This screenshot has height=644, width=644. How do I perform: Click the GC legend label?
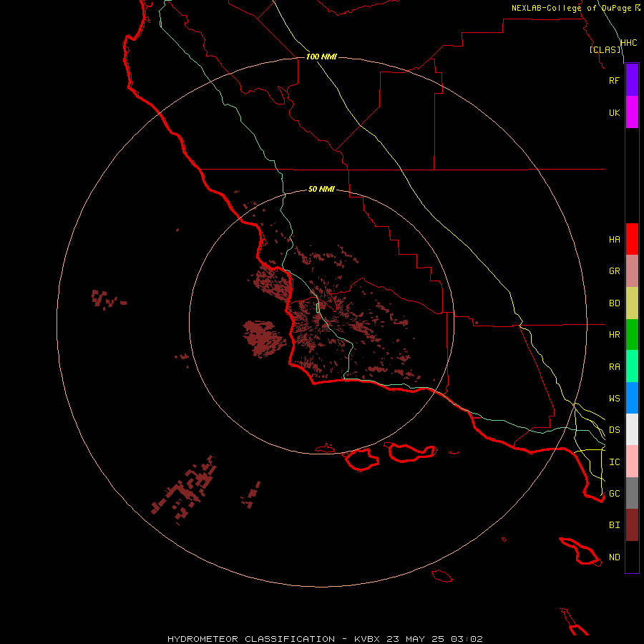coord(614,494)
